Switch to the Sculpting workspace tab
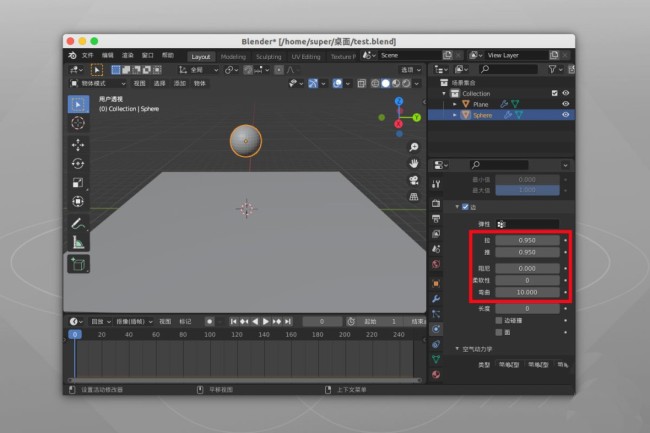The height and width of the screenshot is (433, 650). pos(268,57)
